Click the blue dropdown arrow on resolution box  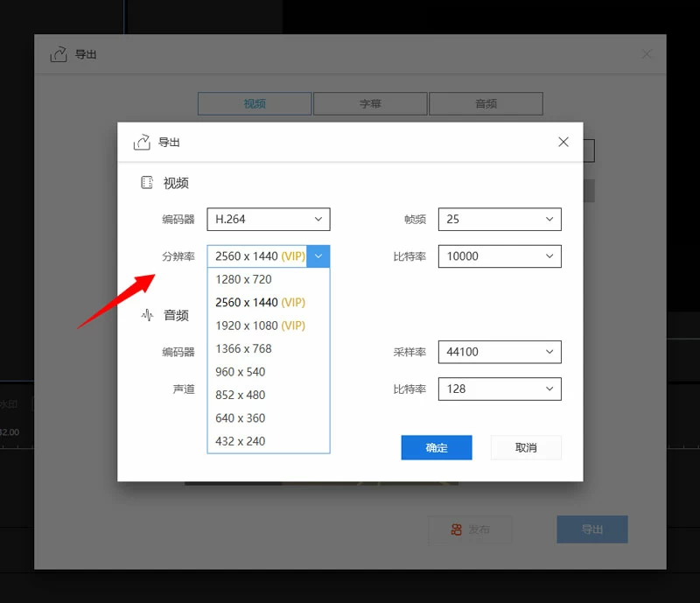[x=318, y=256]
